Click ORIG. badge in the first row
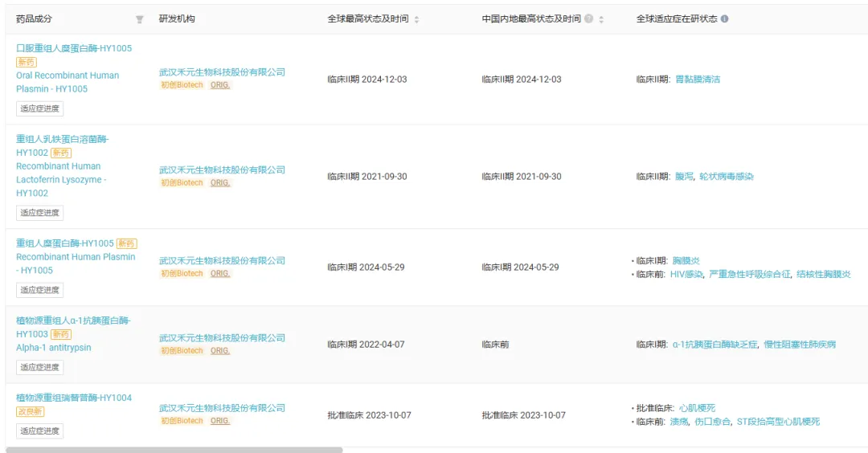Image resolution: width=868 pixels, height=453 pixels. click(x=220, y=85)
